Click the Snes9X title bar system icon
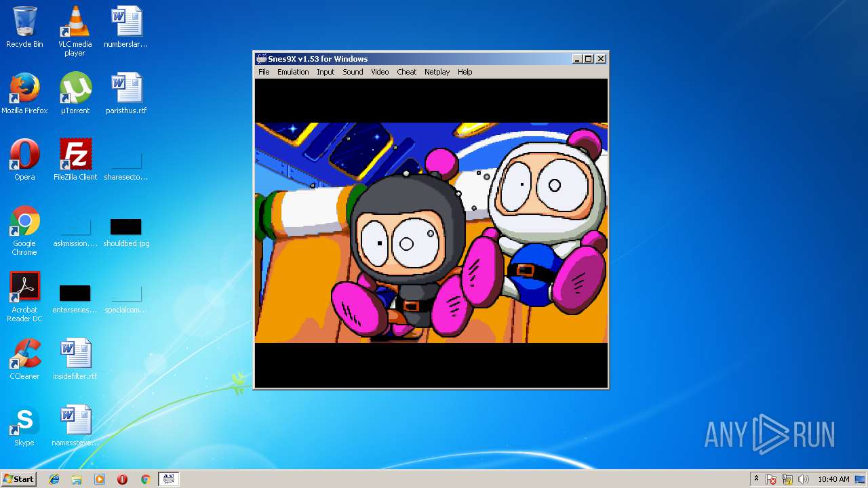This screenshot has height=488, width=868. [261, 59]
